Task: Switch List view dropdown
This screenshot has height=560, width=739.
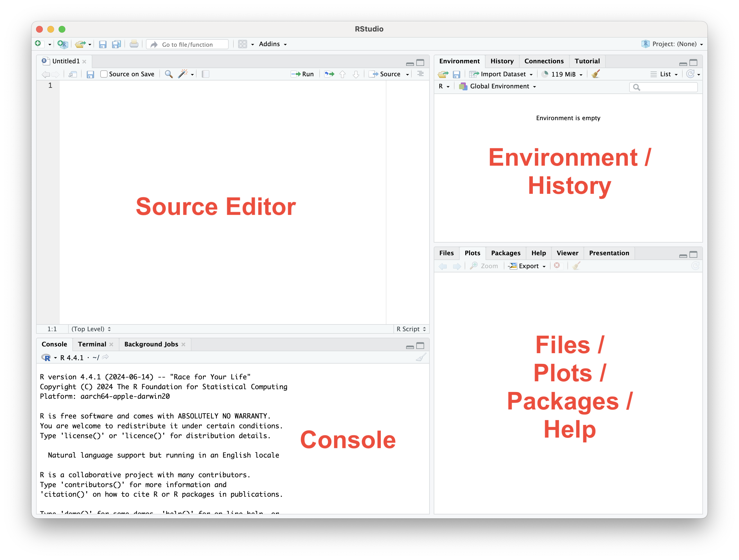Action: click(664, 74)
